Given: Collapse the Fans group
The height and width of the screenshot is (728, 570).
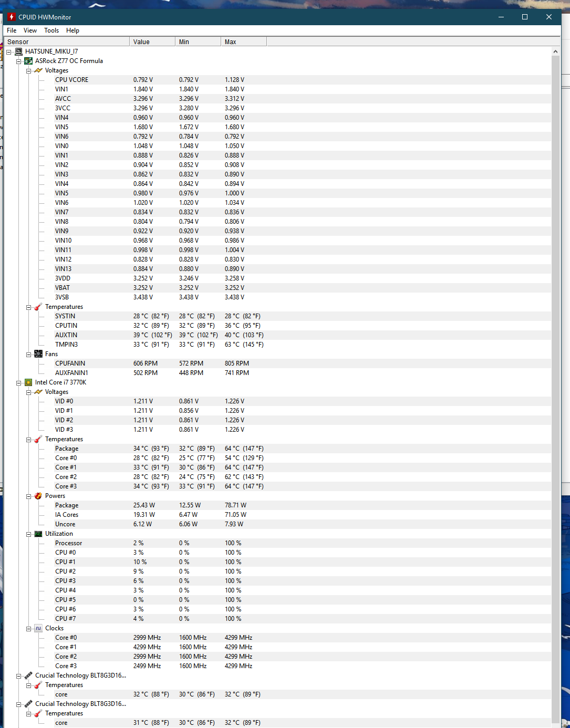Looking at the screenshot, I should click(29, 354).
